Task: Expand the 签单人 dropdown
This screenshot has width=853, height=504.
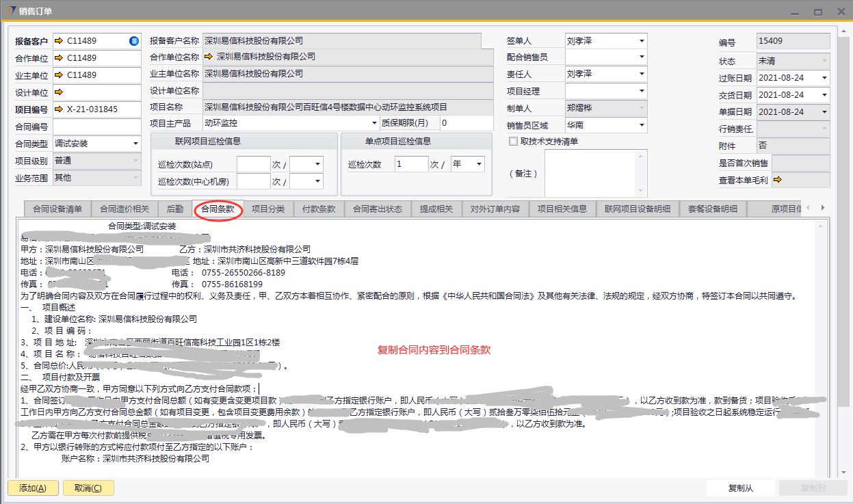Action: pos(641,41)
